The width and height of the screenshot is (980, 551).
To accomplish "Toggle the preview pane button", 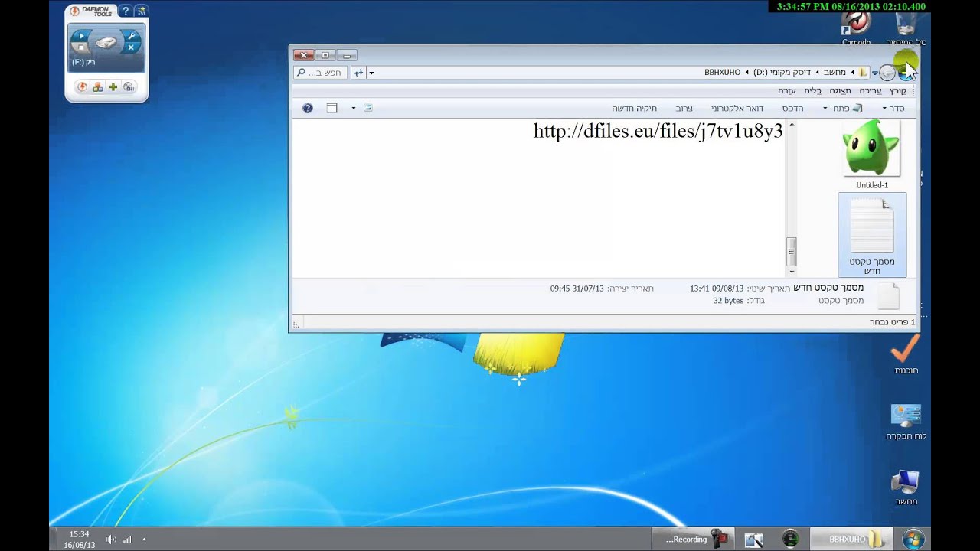I will [x=332, y=109].
